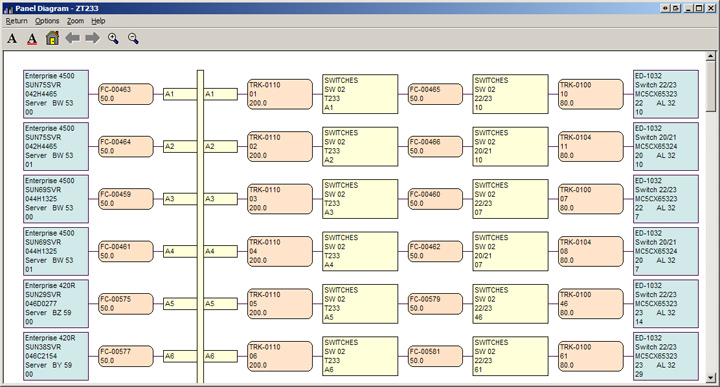Select Enterprise 420R SUN29SVR server box
Image resolution: width=720 pixels, height=387 pixels.
point(56,303)
